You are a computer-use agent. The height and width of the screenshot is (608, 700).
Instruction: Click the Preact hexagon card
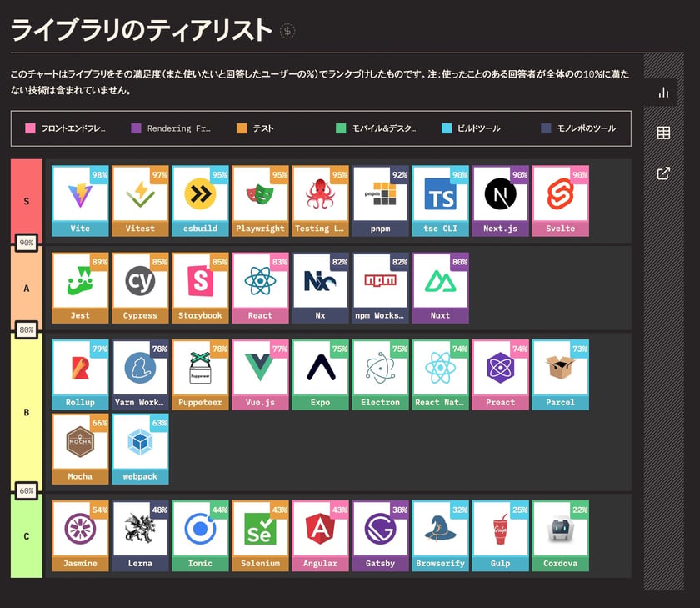coord(501,374)
